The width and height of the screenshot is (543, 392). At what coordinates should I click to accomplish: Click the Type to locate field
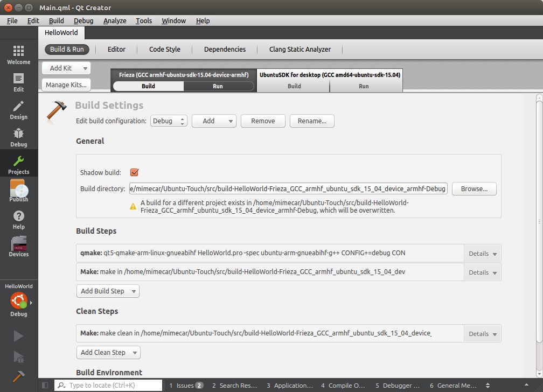(x=108, y=385)
